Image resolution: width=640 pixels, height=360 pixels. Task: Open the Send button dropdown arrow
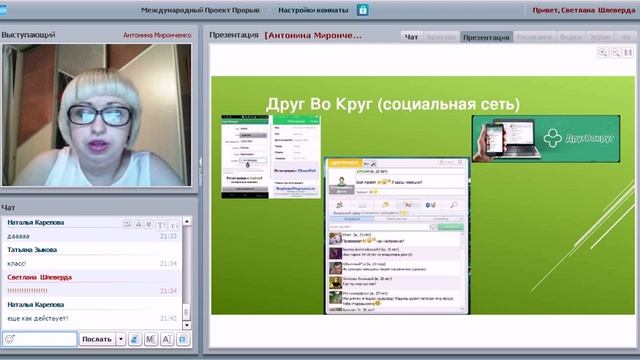point(121,339)
